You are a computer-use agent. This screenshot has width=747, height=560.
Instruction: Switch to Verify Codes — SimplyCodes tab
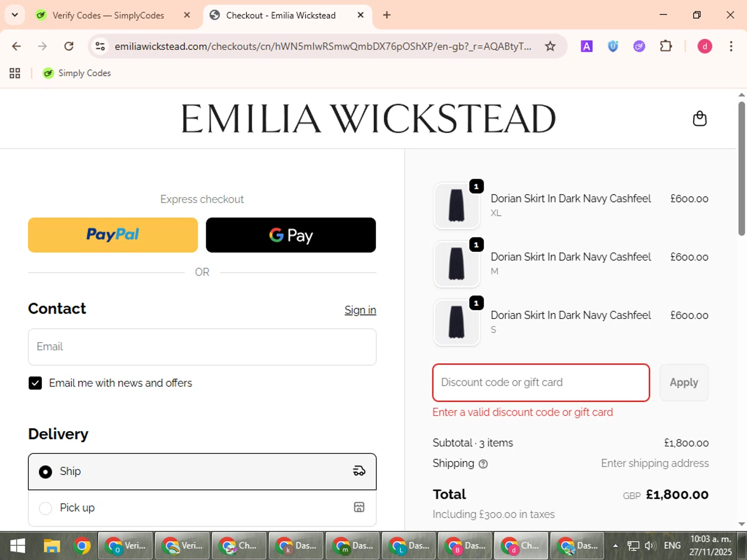109,15
